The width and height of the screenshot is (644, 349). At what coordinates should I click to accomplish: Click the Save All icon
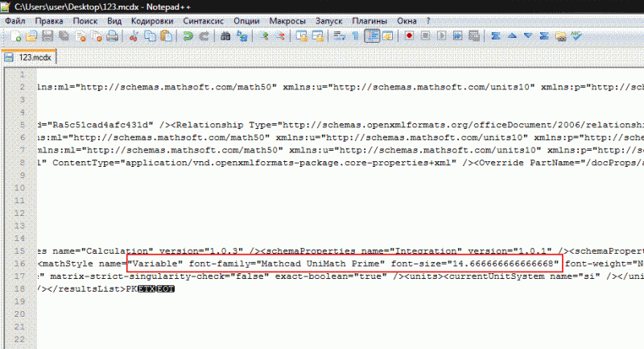64,36
